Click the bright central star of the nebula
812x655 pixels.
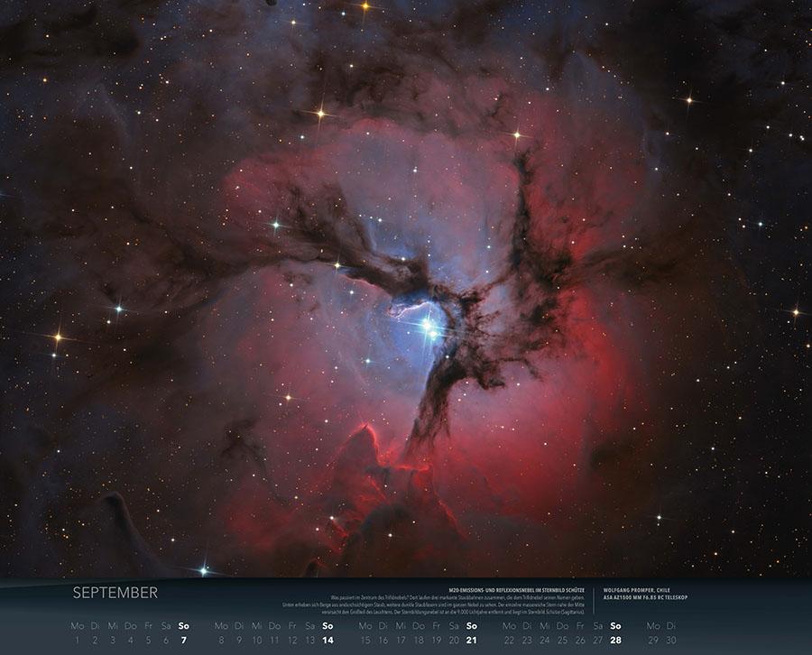(426, 326)
